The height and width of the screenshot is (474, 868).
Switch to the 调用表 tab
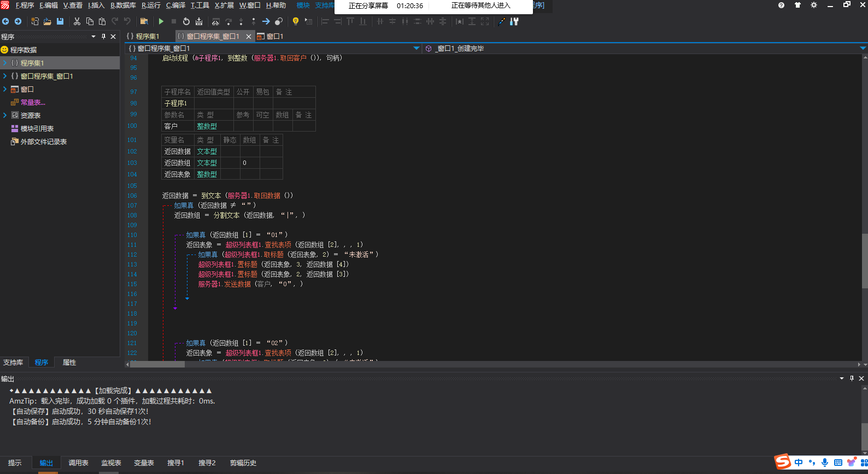pyautogui.click(x=78, y=463)
